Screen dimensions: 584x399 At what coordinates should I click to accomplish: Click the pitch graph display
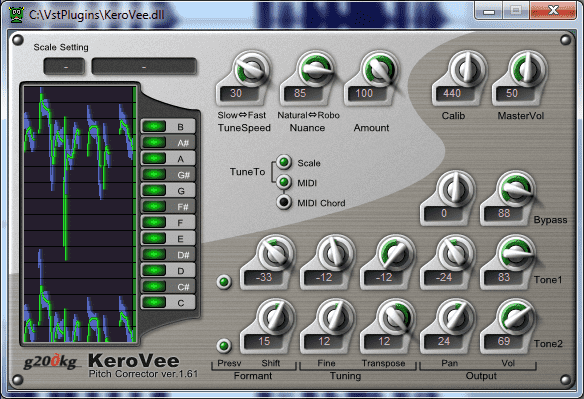[x=80, y=214]
